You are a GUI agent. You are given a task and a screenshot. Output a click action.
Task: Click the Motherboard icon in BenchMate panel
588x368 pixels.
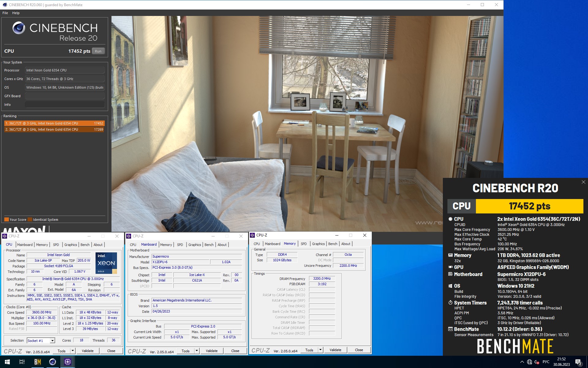tap(450, 274)
